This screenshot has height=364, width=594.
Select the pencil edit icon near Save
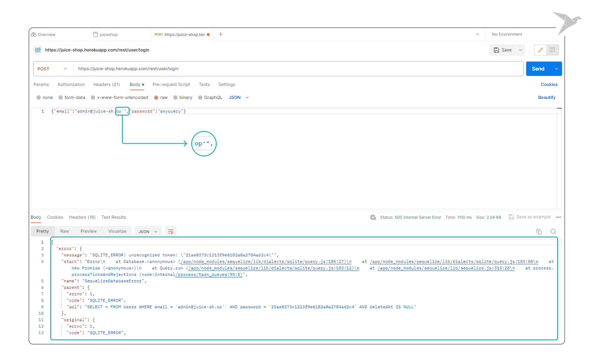pos(540,50)
